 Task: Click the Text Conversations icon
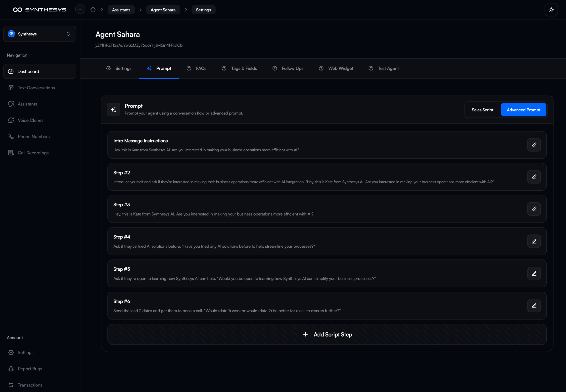[x=11, y=88]
